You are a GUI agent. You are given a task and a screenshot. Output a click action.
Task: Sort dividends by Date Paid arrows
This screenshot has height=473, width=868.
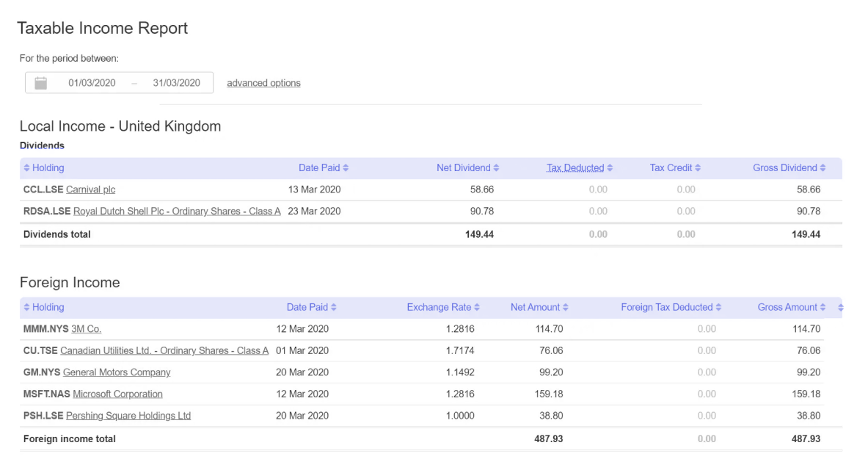click(x=346, y=167)
